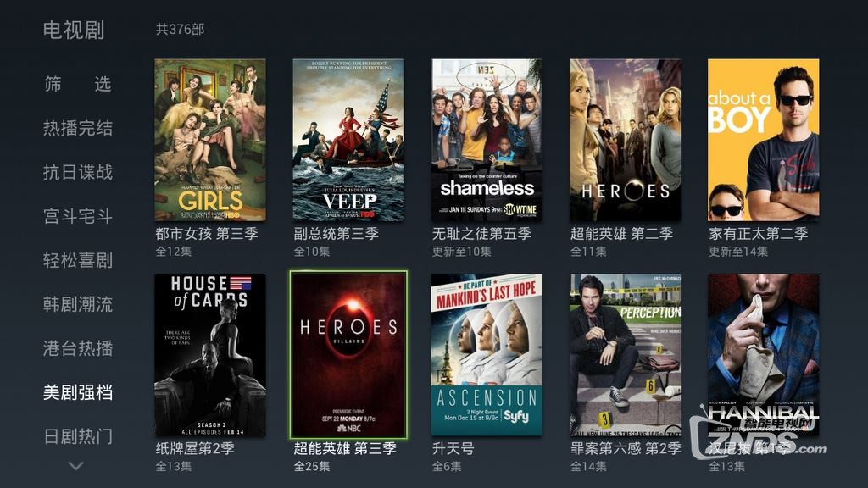Open the Perception season two poster
Screen dimensions: 868x488
coord(625,355)
